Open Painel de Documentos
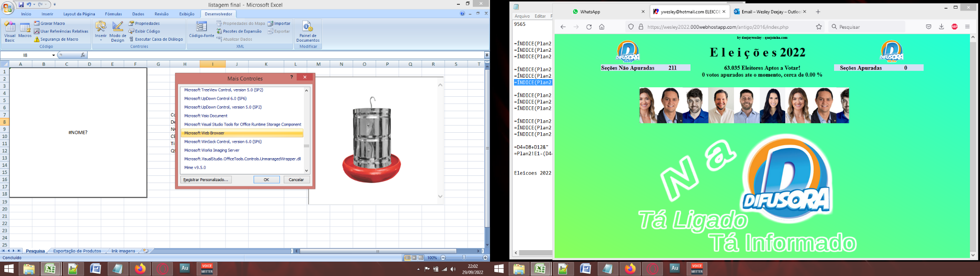The image size is (980, 276). click(x=308, y=32)
